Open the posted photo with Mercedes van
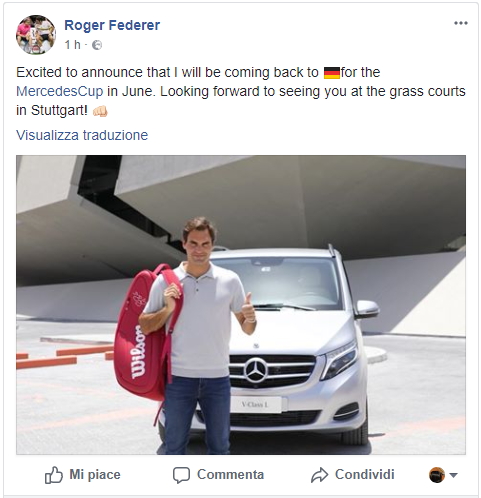 [x=241, y=305]
